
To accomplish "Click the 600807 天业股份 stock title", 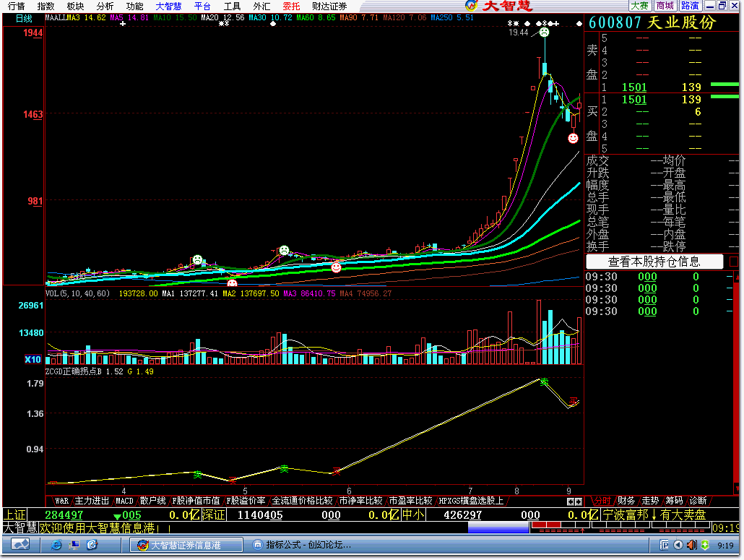I will coord(652,23).
